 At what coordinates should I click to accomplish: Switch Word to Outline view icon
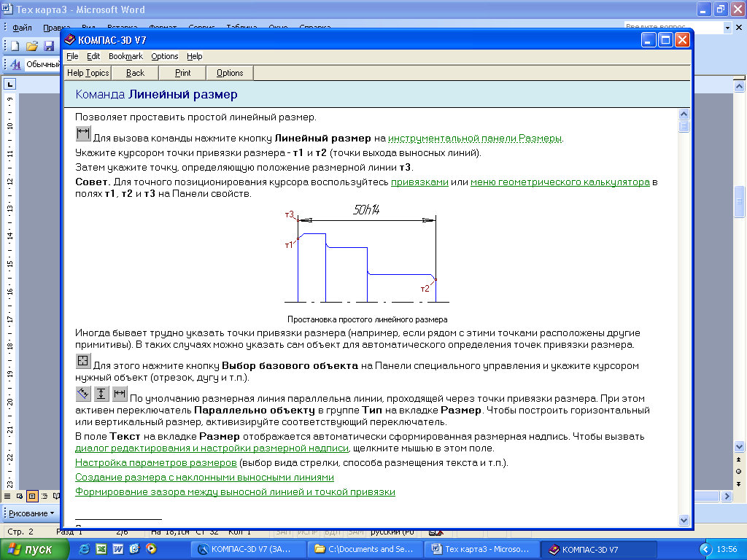pos(44,496)
